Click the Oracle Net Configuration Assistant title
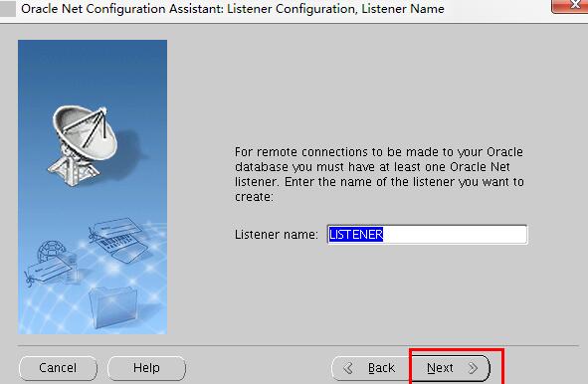Image resolution: width=588 pixels, height=384 pixels. coord(233,9)
